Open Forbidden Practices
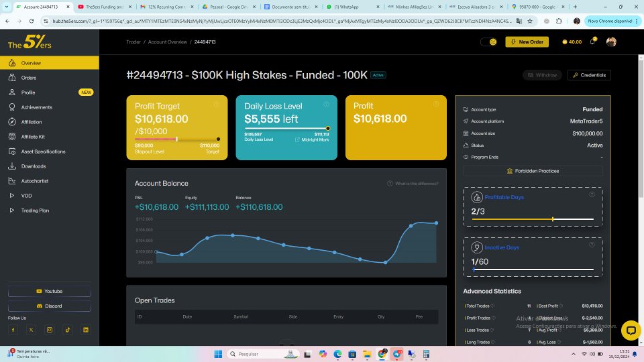This screenshot has height=362, width=644. coord(533,171)
